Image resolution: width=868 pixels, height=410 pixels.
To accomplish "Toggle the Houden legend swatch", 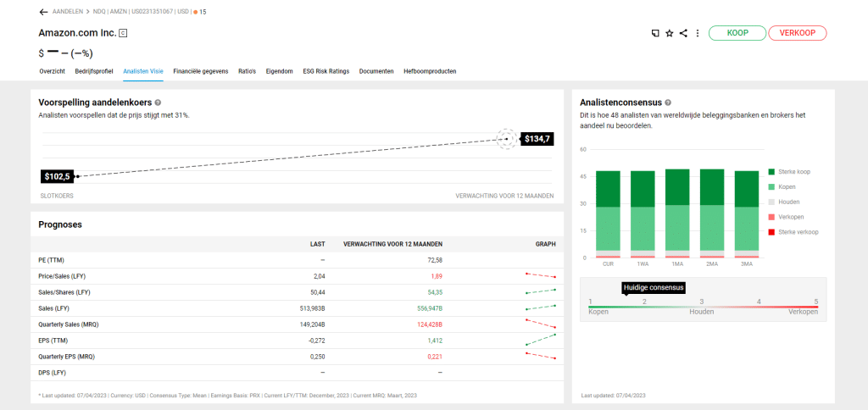I will [771, 202].
